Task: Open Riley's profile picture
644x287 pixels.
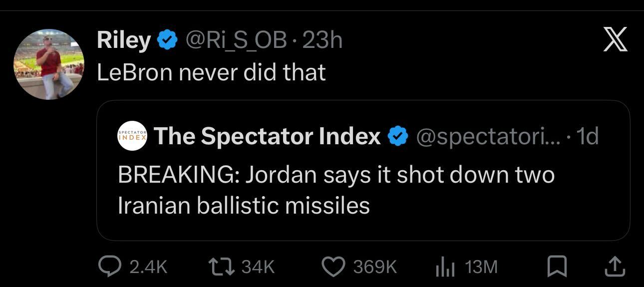Action: (48, 64)
